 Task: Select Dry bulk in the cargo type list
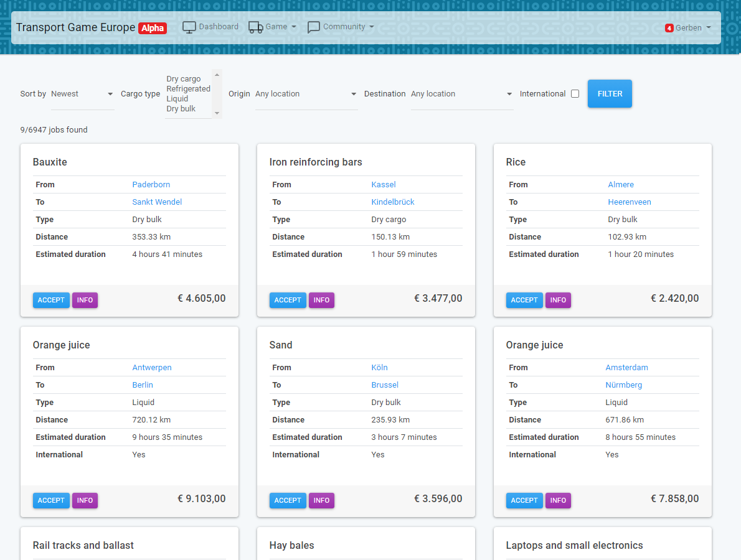coord(181,109)
